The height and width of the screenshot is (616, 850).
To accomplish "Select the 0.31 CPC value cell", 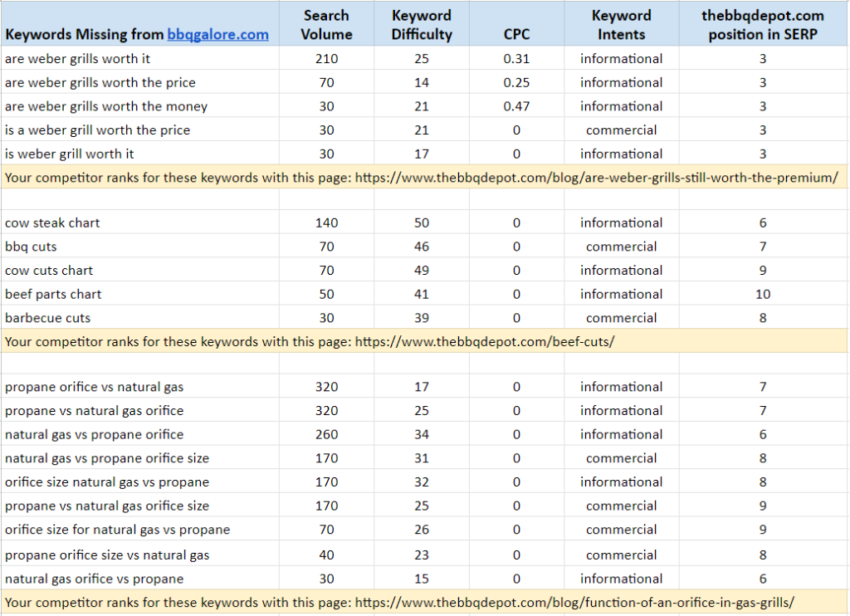I will tap(516, 58).
